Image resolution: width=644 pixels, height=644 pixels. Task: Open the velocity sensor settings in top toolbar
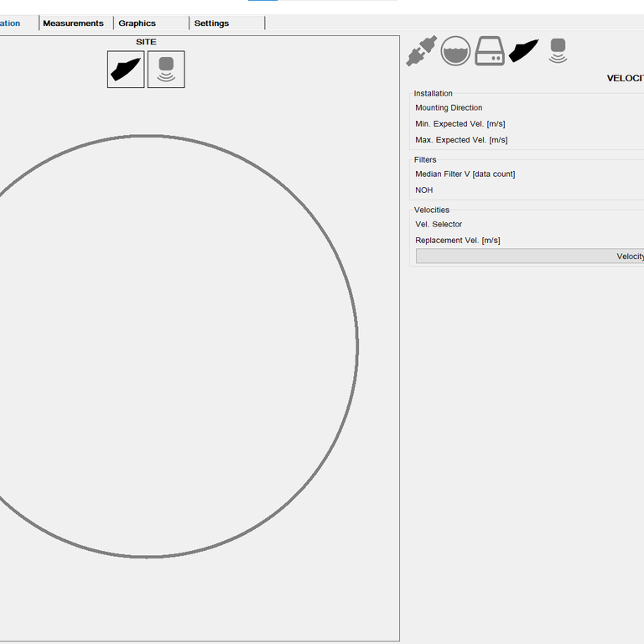click(524, 52)
